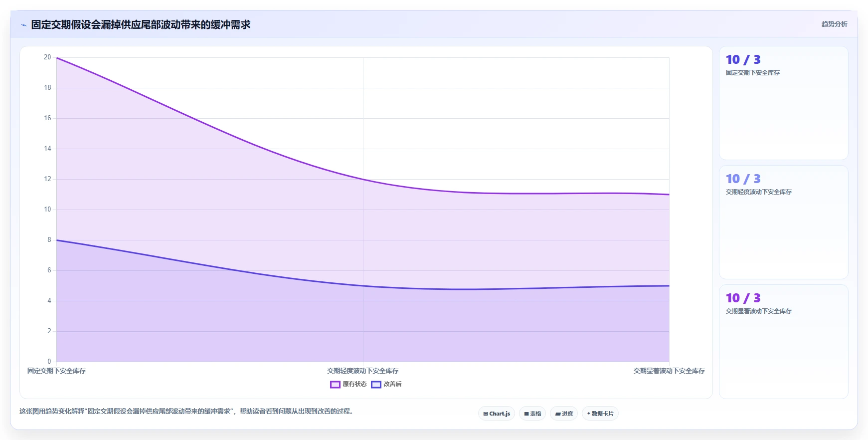Image resolution: width=868 pixels, height=440 pixels.
Task: Click the chart description text starting 这张图用趋势变化解释
Action: [x=187, y=411]
